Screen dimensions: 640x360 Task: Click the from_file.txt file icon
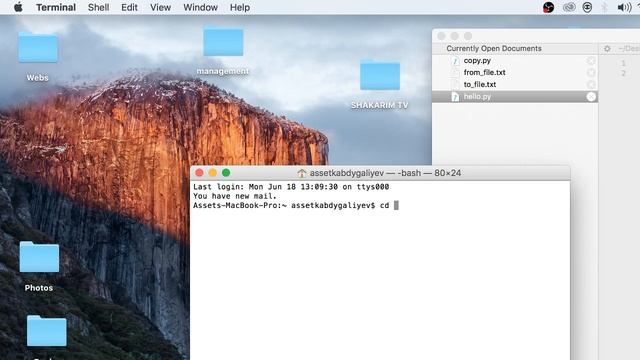pos(455,73)
